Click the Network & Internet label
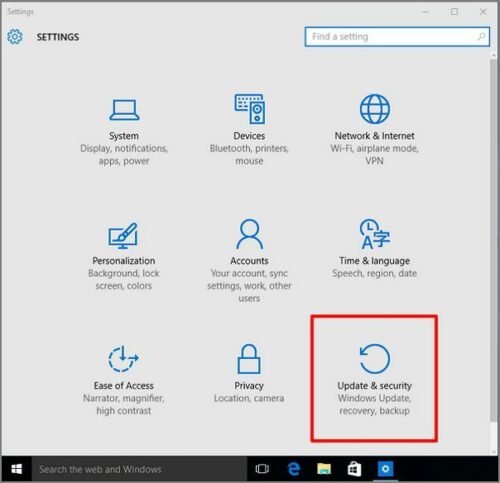The image size is (500, 483). [x=374, y=136]
